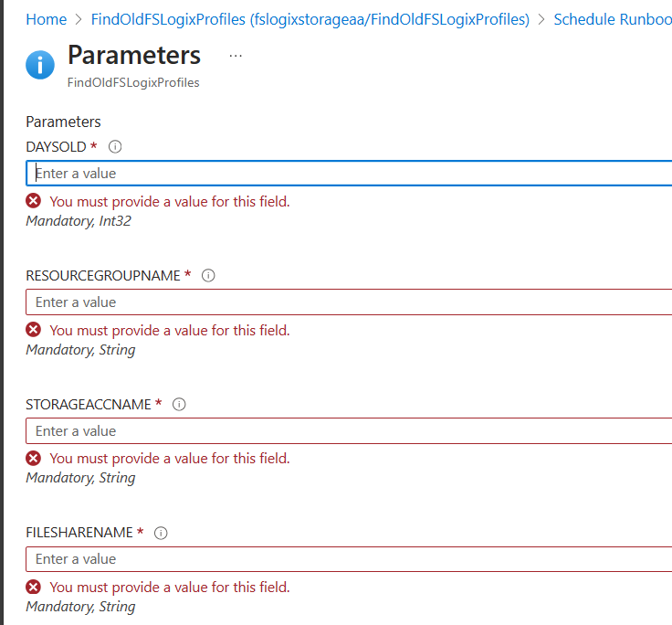Navigate to the Schedule Runbook breadcrumb
Image resolution: width=672 pixels, height=625 pixels.
[x=612, y=19]
